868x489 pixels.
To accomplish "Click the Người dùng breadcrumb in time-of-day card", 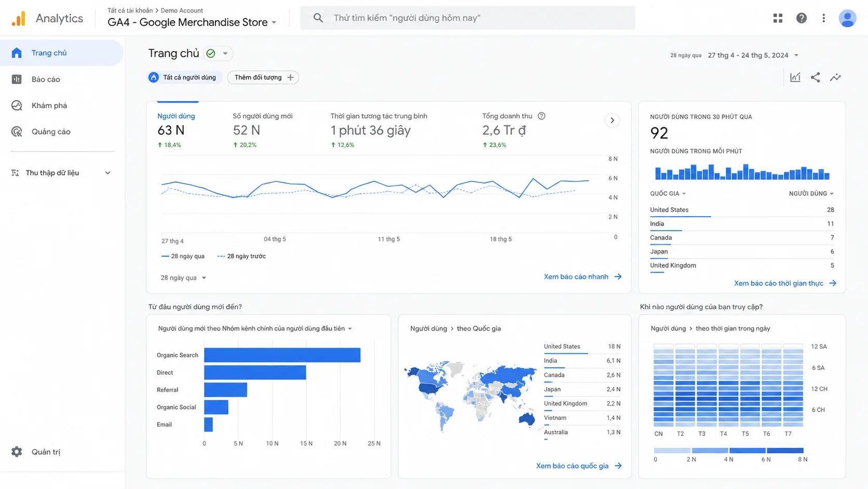I will pos(668,328).
